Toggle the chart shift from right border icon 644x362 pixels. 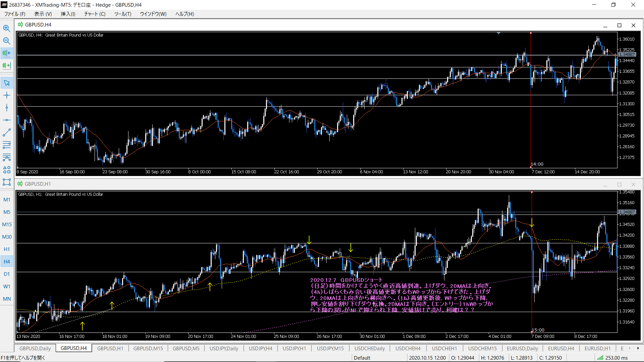7,53
